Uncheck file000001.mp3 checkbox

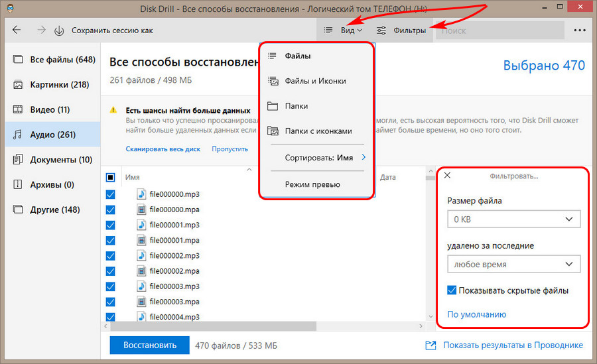(110, 225)
